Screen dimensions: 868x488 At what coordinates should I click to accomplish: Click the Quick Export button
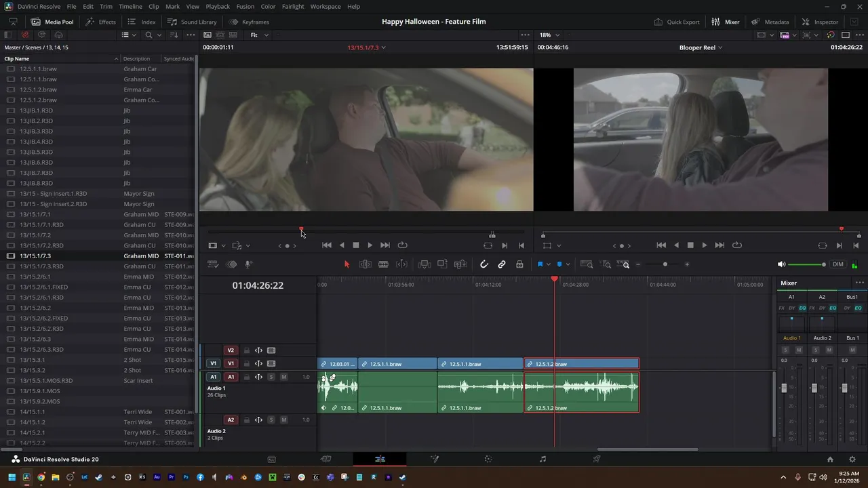pos(677,22)
